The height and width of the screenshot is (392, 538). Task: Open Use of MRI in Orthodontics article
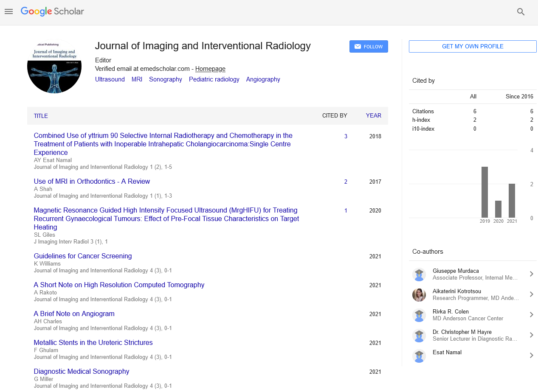click(x=92, y=182)
